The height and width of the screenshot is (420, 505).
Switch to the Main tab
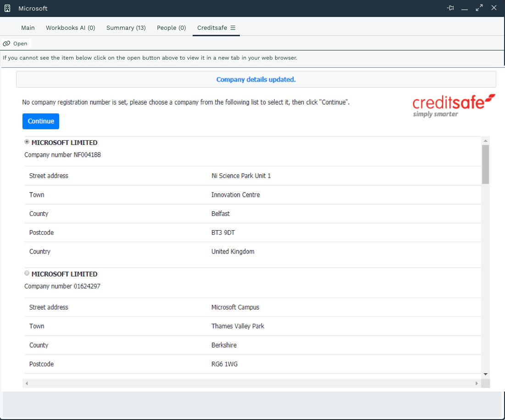[28, 28]
